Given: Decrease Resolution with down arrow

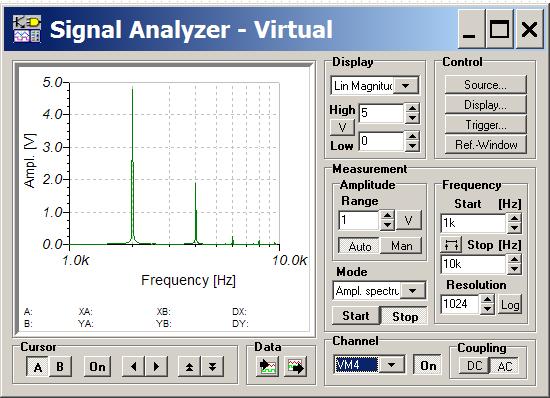Looking at the screenshot, I should pyautogui.click(x=487, y=309).
